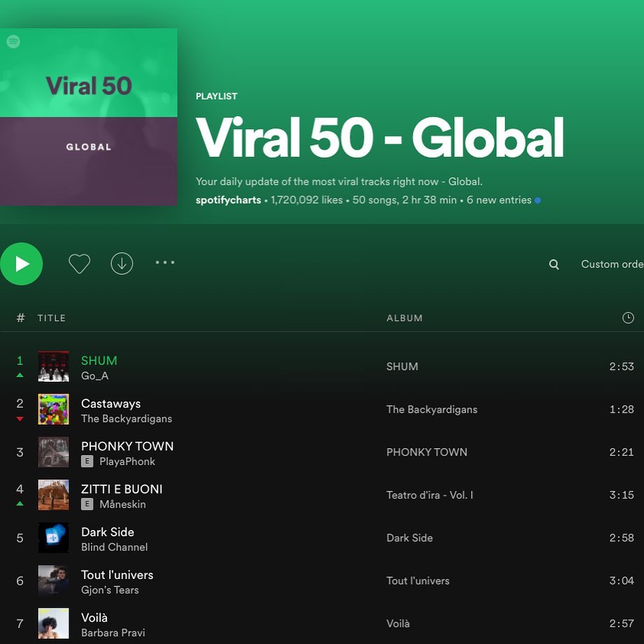Viewport: 644px width, 644px height.
Task: Like the playlist with the heart icon
Action: pyautogui.click(x=80, y=264)
